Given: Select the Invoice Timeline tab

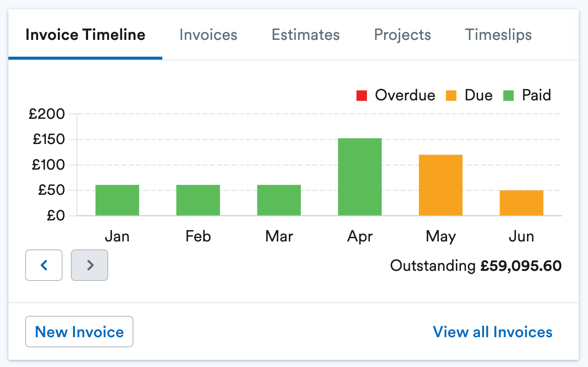Looking at the screenshot, I should 85,34.
